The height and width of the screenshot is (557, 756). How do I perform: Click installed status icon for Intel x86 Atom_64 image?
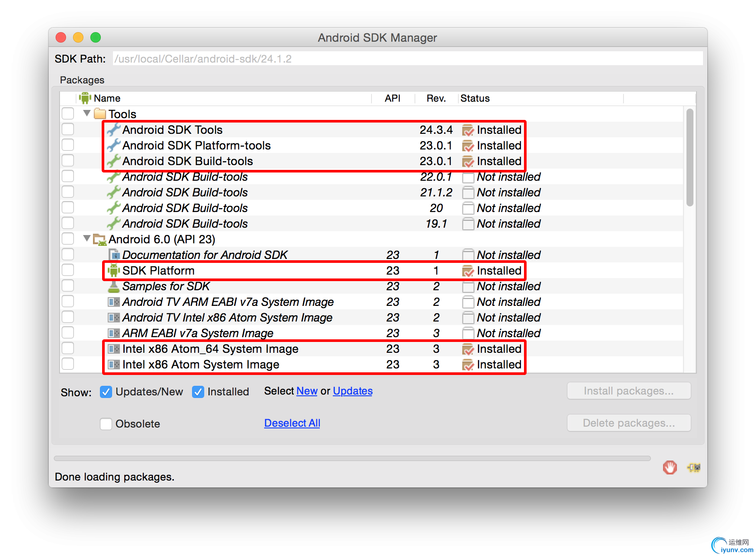(468, 349)
